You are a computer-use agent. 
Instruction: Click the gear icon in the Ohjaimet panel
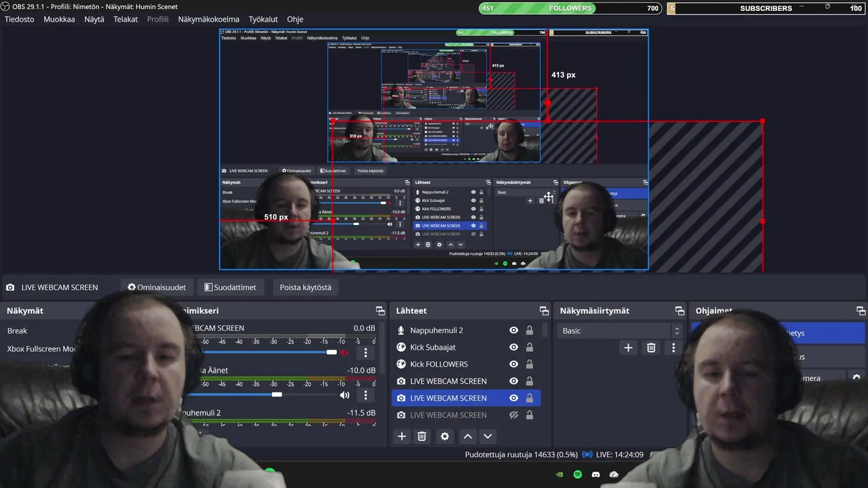[856, 378]
